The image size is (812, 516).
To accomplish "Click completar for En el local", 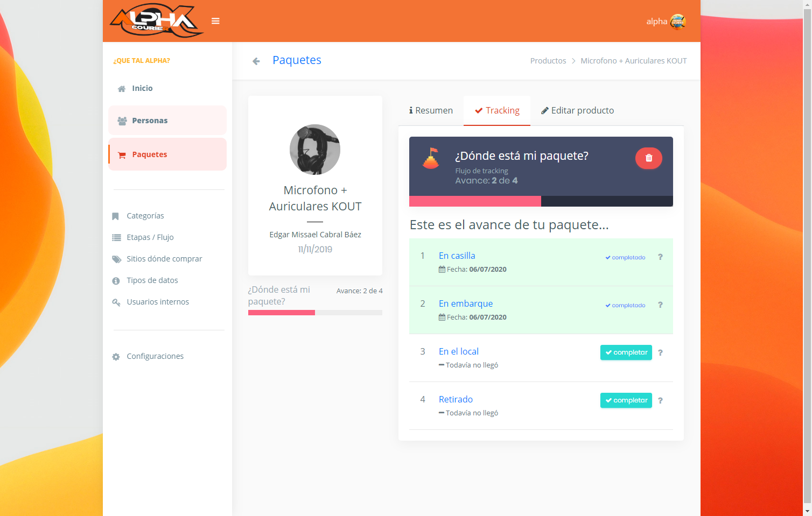I will [x=626, y=352].
